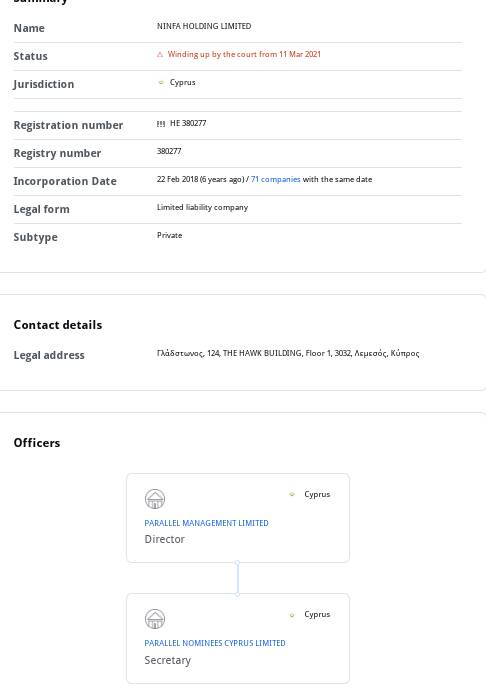Click the Cyprus flag in the Director card
This screenshot has height=686, width=486.
click(292, 494)
